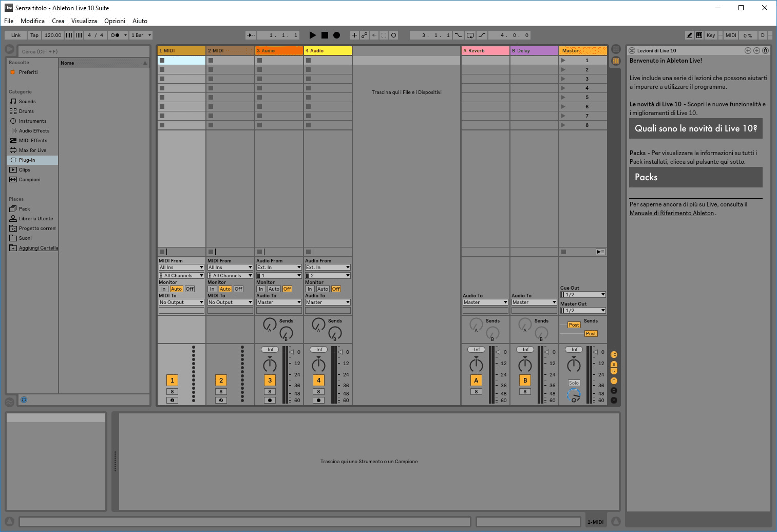Open Track 1 All Channels dropdown
This screenshot has width=777, height=532.
[181, 276]
